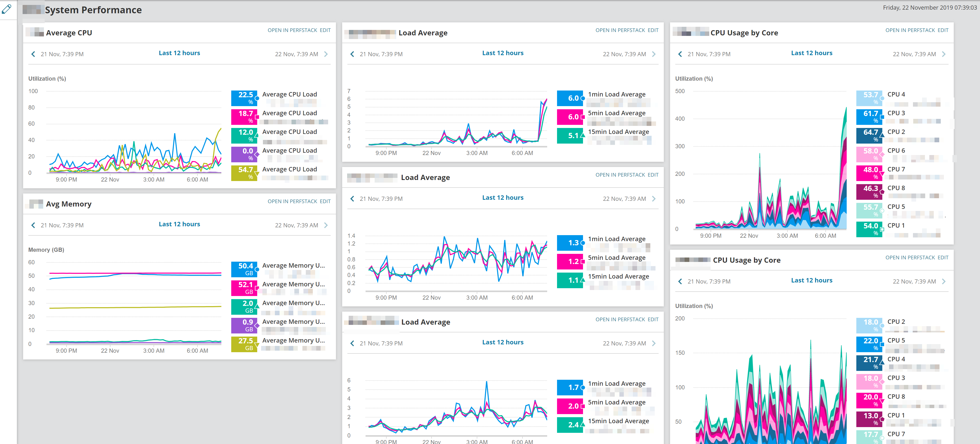Click next arrow in top Load Average

point(654,54)
